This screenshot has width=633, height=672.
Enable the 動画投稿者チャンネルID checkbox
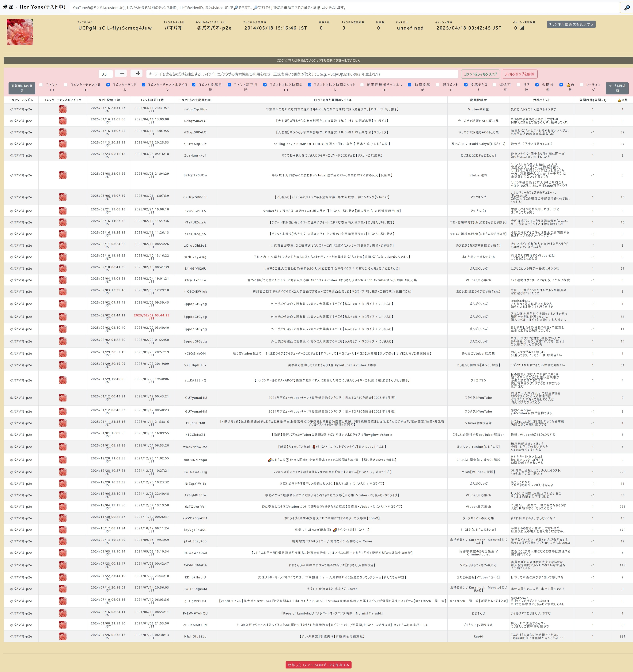coord(362,85)
